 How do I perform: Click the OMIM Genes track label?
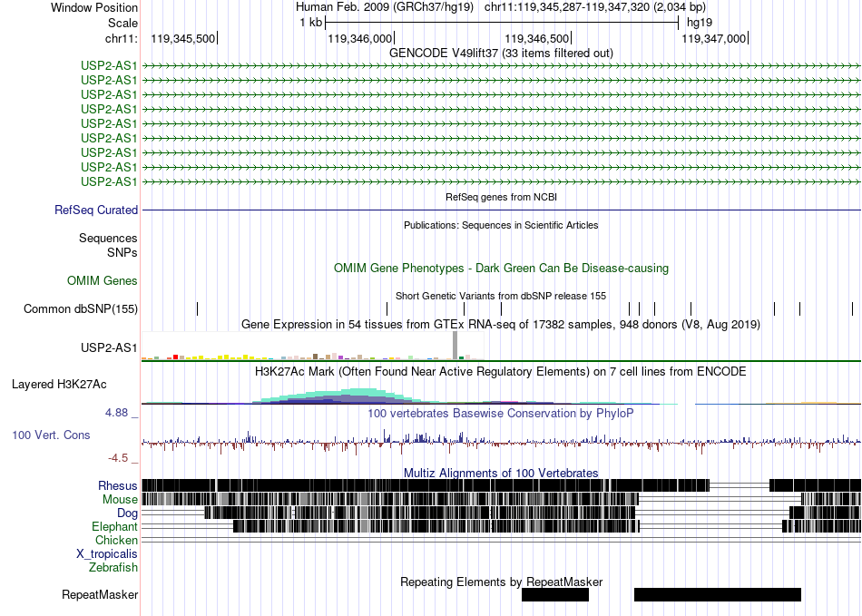click(103, 281)
